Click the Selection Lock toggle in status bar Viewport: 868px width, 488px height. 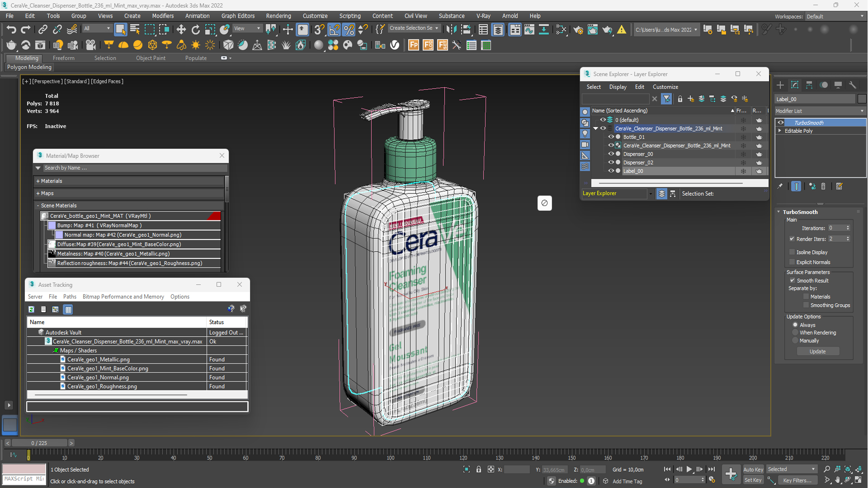pos(479,469)
